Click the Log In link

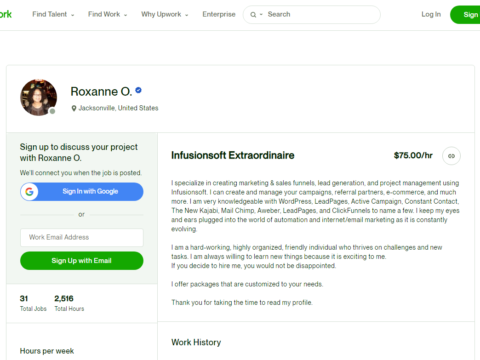pos(431,14)
